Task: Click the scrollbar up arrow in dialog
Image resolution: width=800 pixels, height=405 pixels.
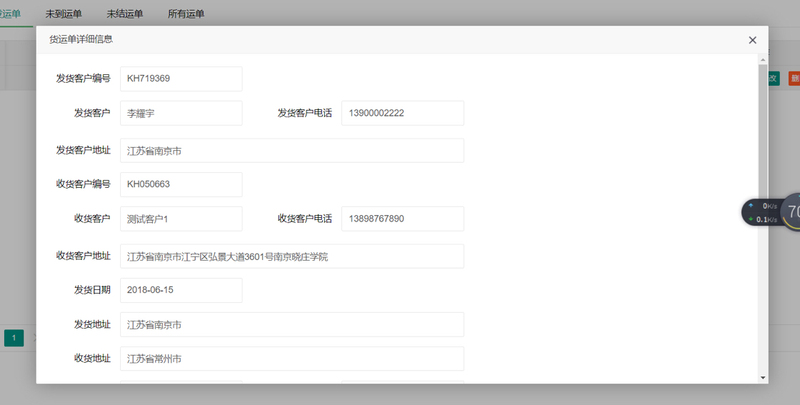Action: tap(763, 60)
